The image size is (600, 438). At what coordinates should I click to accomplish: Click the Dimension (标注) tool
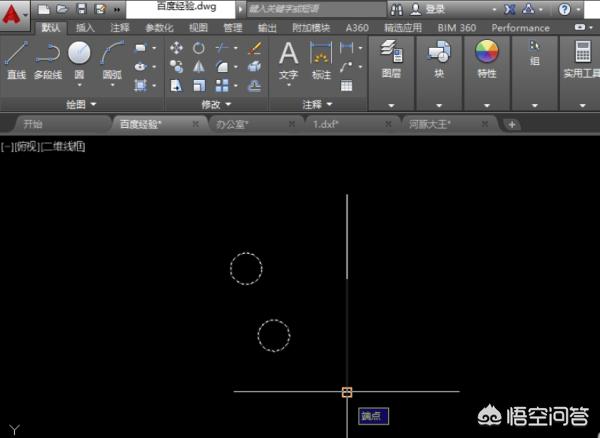pos(321,58)
